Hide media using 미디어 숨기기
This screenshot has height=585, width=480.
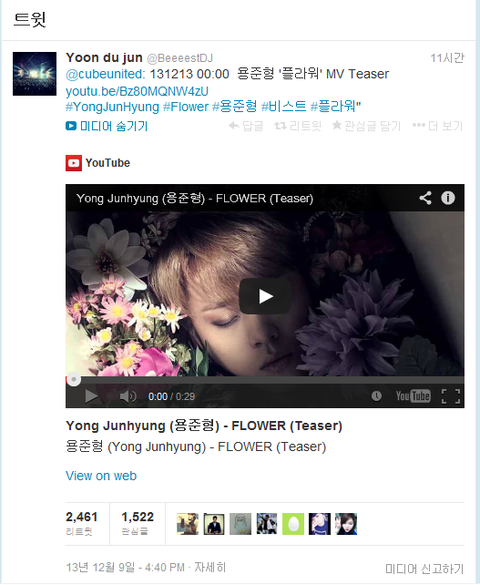pyautogui.click(x=107, y=126)
